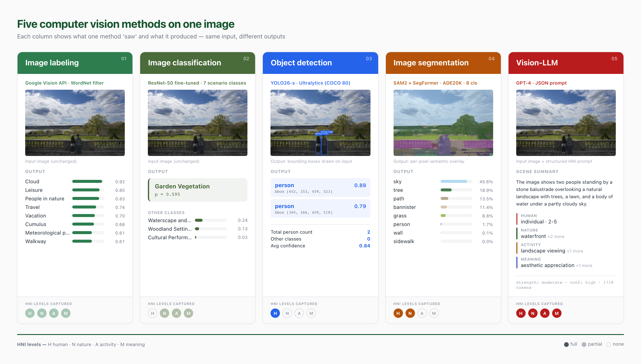Viewport: 641px width, 364px height.
Task: Click the 'sidewalk' segmentation row
Action: 443,242
